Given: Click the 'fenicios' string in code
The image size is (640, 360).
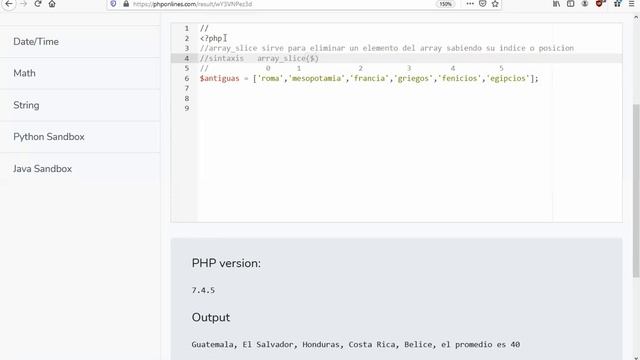Looking at the screenshot, I should tap(460, 78).
